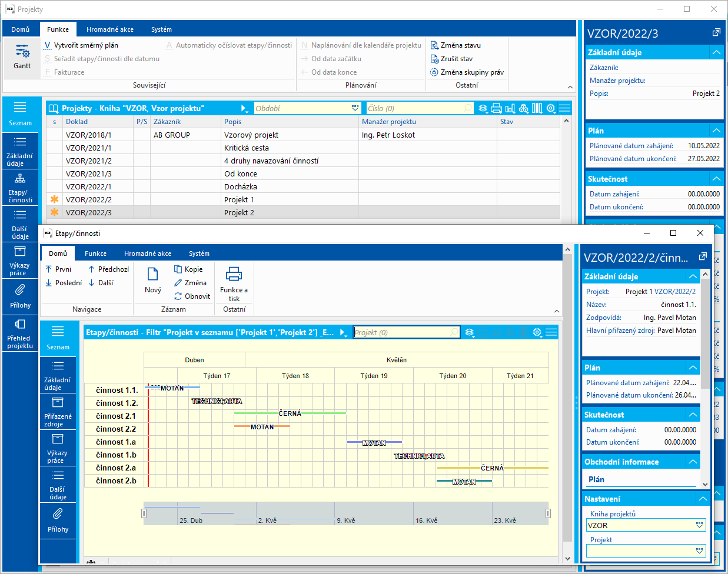Click the print icon in Projekty toolbar
728x574 pixels.
click(496, 108)
